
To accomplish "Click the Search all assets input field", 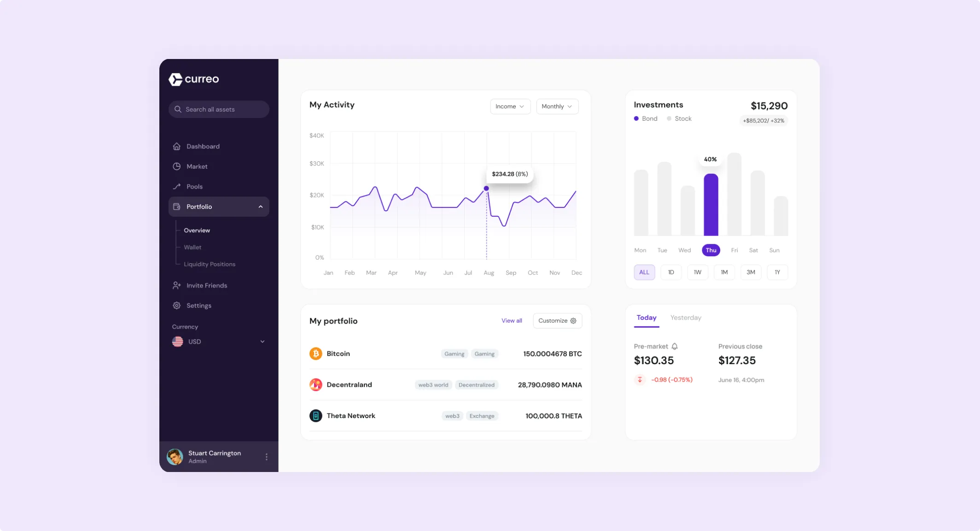I will (219, 109).
